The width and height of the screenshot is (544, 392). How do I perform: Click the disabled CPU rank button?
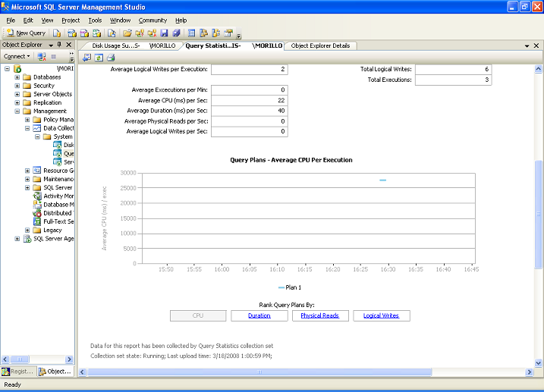198,315
